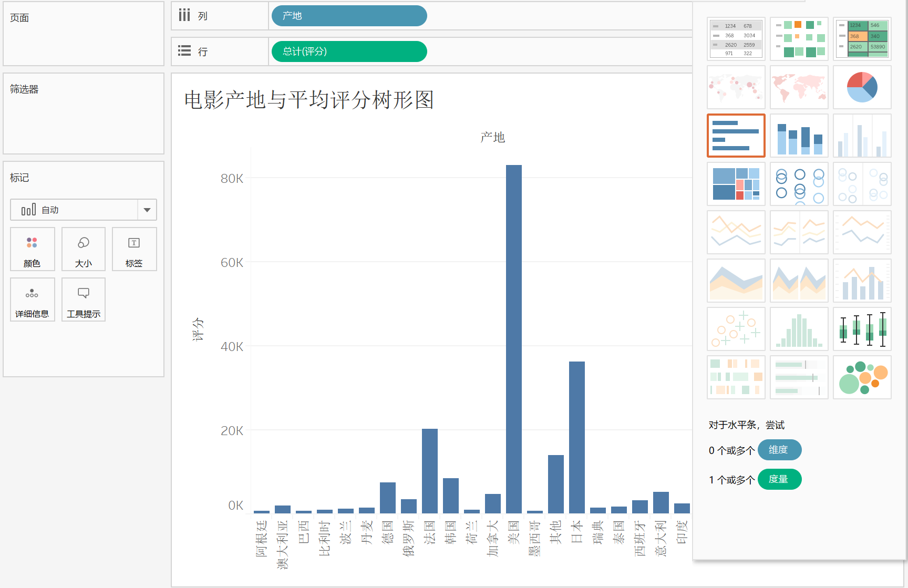Open the 标签 label marks card
Image resolution: width=908 pixels, height=588 pixels.
coord(134,249)
